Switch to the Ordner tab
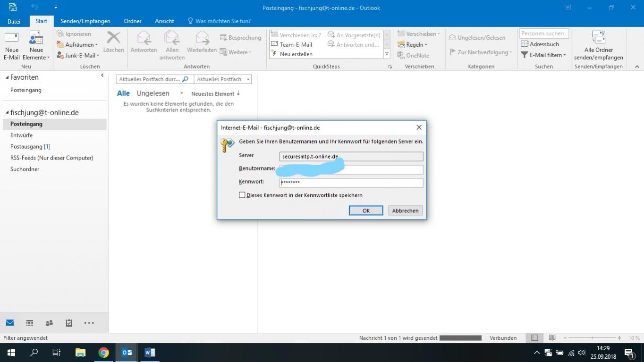The width and height of the screenshot is (644, 362). pos(133,21)
